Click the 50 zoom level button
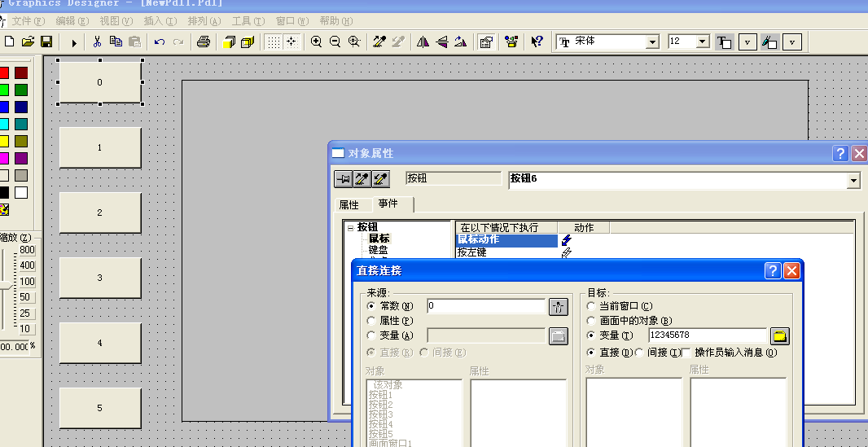 pos(25,297)
